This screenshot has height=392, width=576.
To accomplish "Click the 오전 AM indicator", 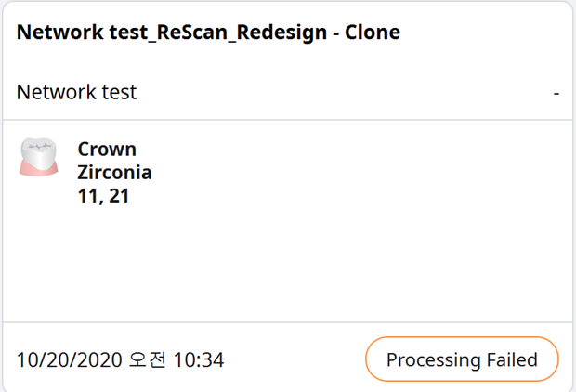I will [148, 359].
